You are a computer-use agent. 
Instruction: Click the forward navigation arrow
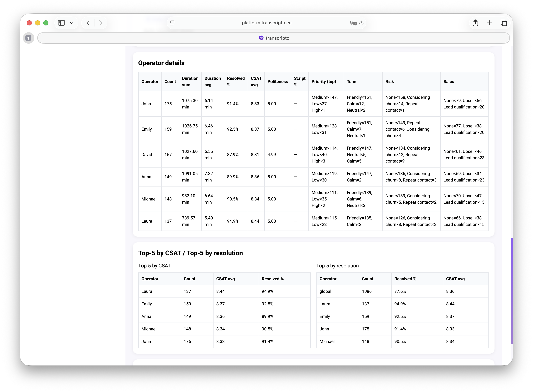pyautogui.click(x=101, y=23)
